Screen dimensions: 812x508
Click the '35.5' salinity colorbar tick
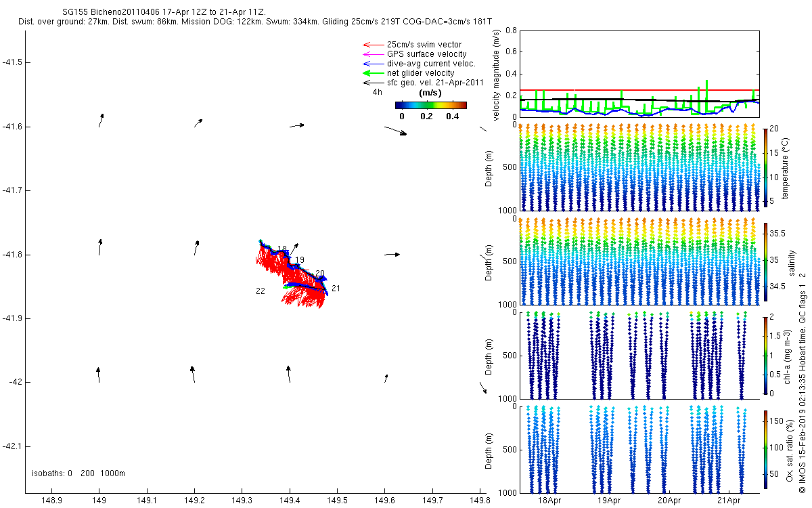tap(777, 233)
